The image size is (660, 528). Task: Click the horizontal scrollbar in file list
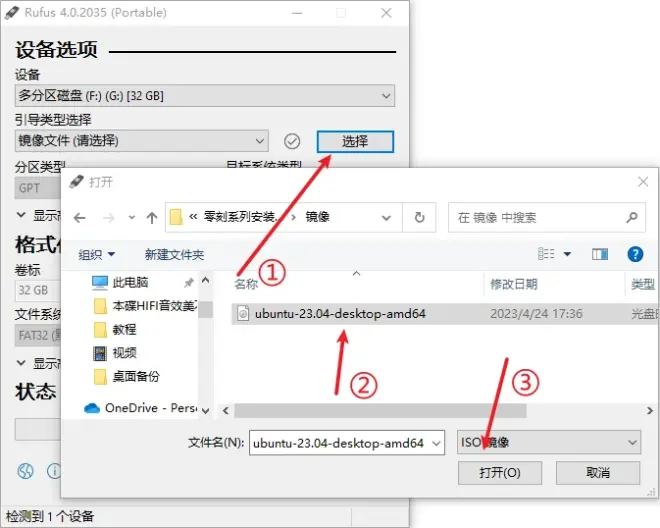(380, 411)
